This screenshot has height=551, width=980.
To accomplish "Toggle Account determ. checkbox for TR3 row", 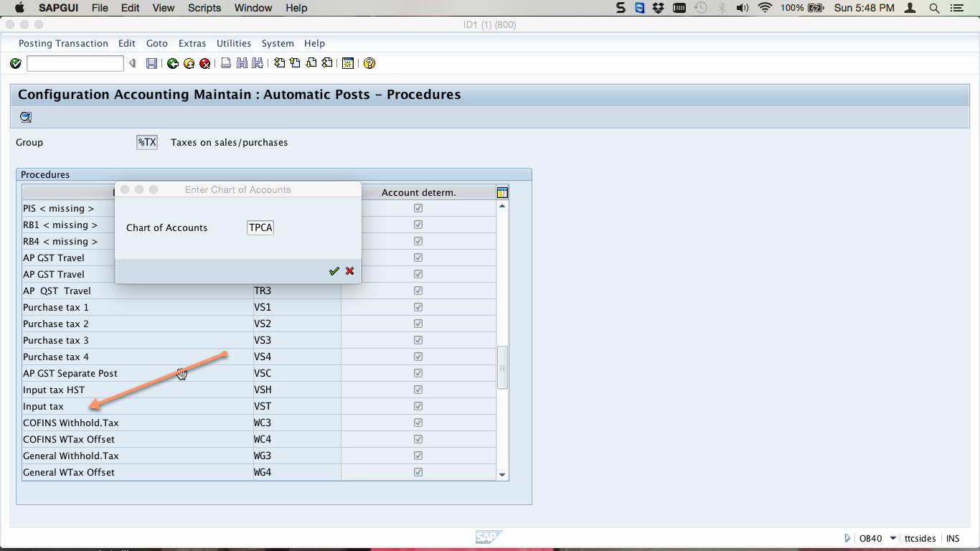I will [x=418, y=291].
